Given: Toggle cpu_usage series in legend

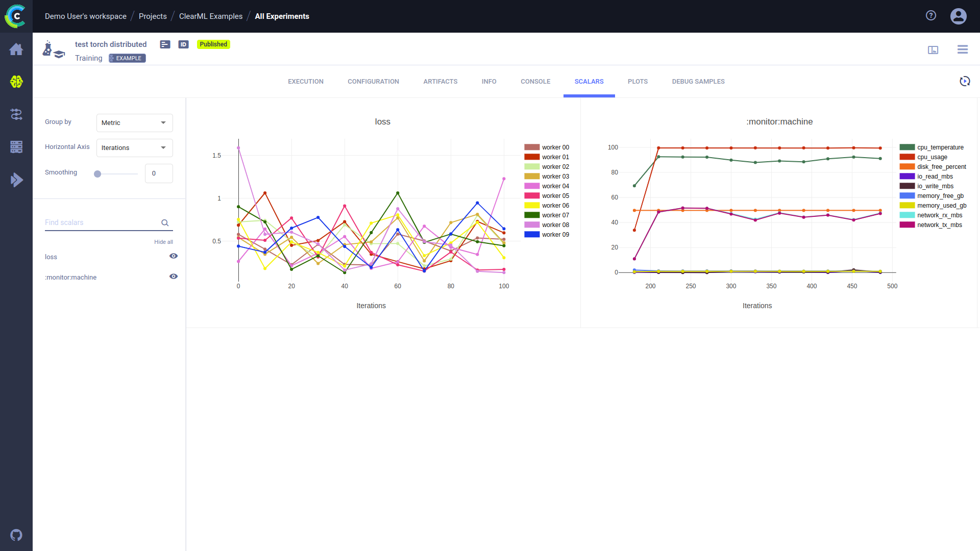Looking at the screenshot, I should point(923,157).
